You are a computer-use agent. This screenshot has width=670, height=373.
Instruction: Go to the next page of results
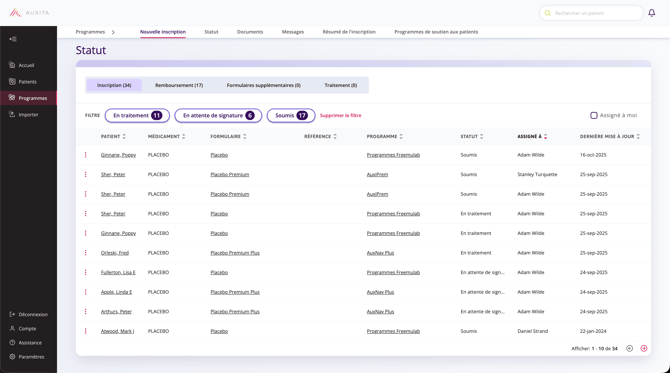pos(644,348)
